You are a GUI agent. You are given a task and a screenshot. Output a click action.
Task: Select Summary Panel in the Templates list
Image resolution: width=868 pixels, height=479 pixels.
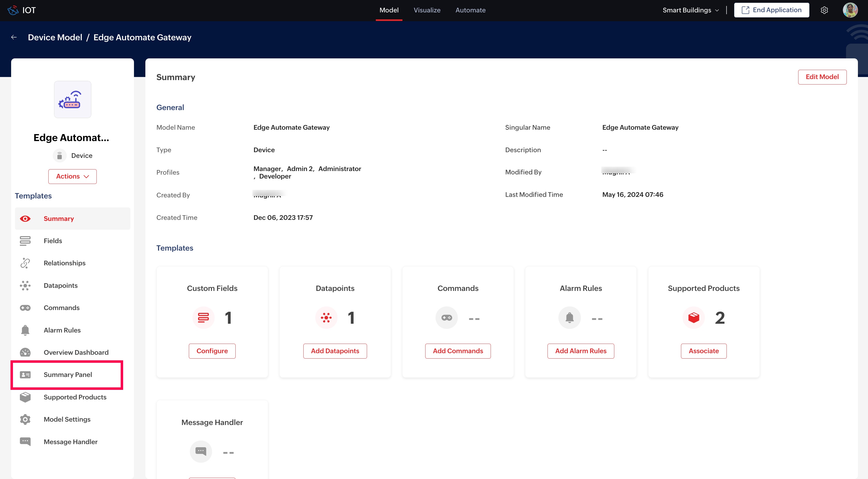coord(68,375)
